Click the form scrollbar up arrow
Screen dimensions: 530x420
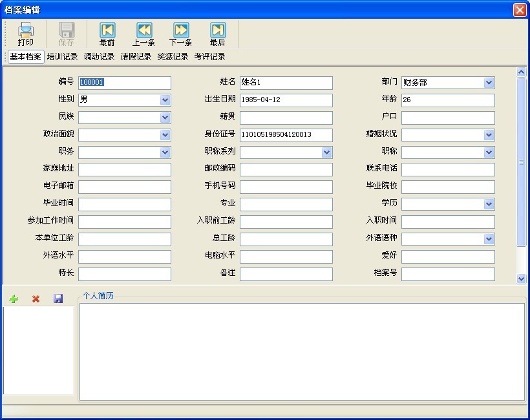click(x=521, y=72)
